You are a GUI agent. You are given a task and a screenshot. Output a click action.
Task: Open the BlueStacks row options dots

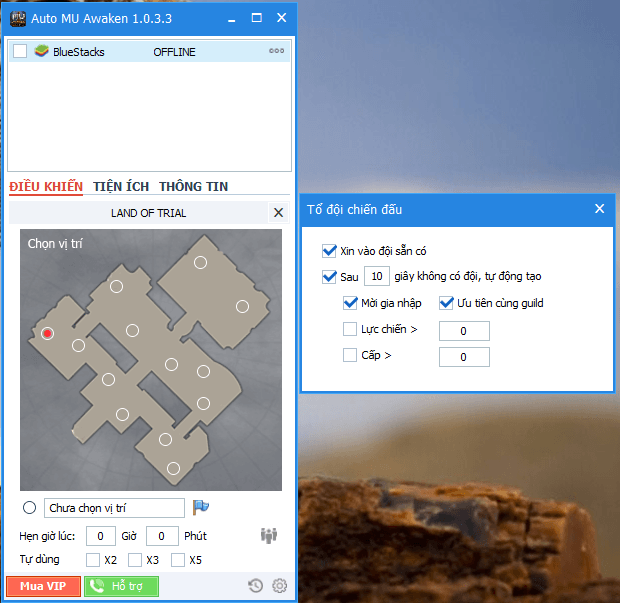(x=276, y=51)
